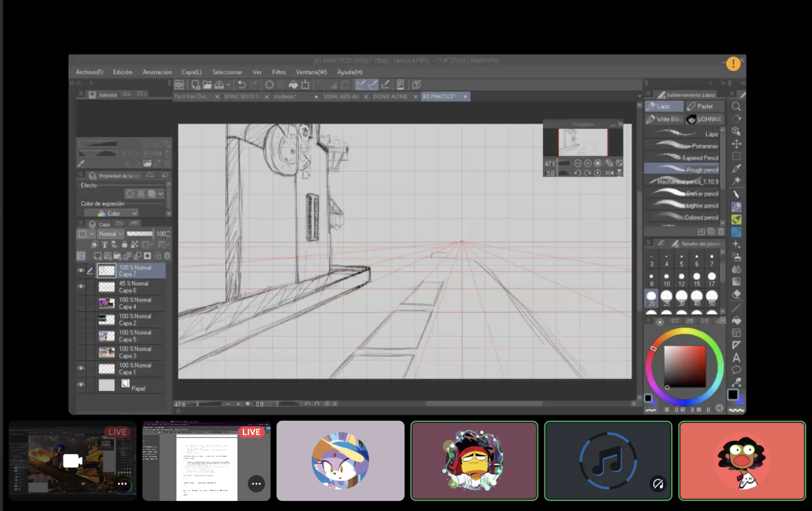Open the Ventana(W) menu
Viewport: 812px width, 511px height.
[311, 72]
